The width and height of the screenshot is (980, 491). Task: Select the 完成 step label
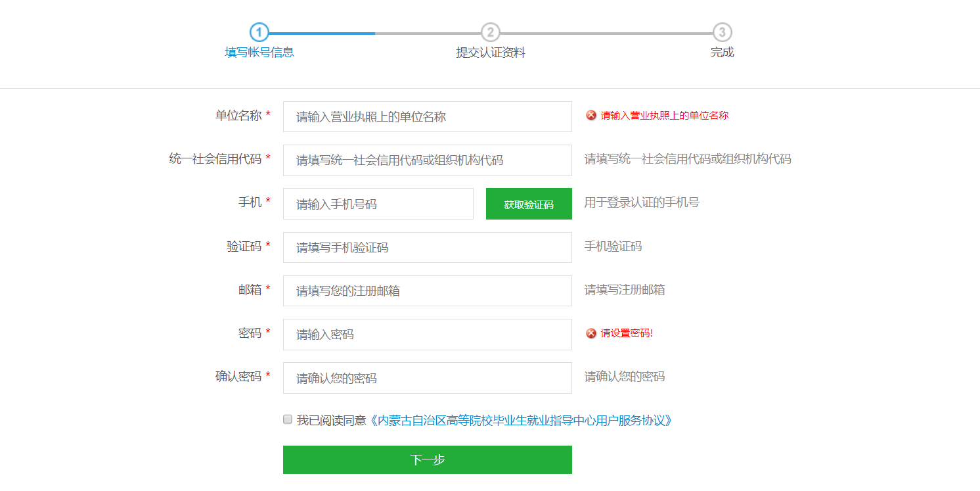tap(722, 53)
